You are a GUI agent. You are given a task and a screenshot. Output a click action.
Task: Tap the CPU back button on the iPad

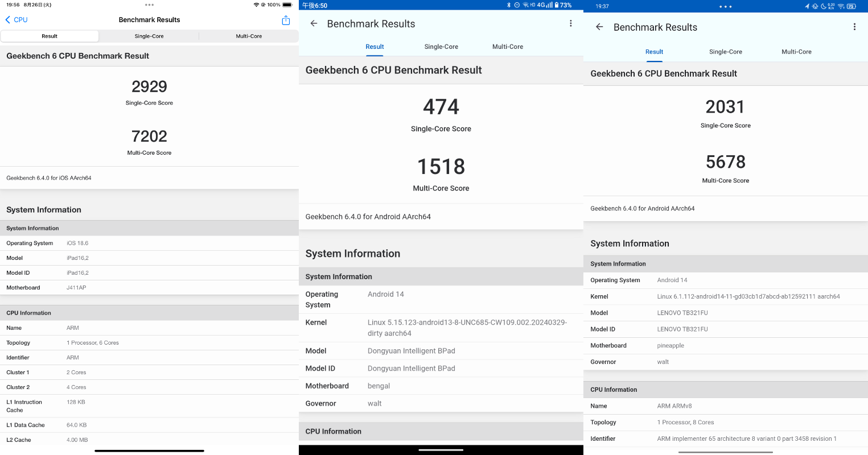[x=16, y=19]
